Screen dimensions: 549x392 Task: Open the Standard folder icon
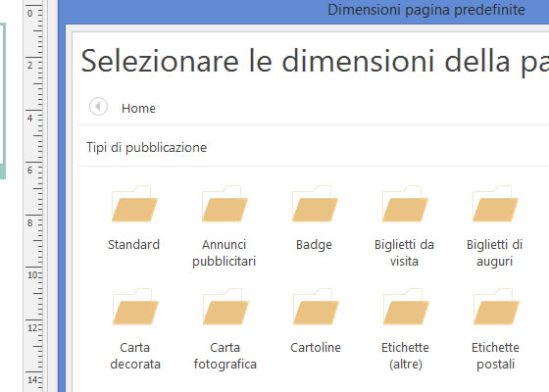(x=134, y=204)
